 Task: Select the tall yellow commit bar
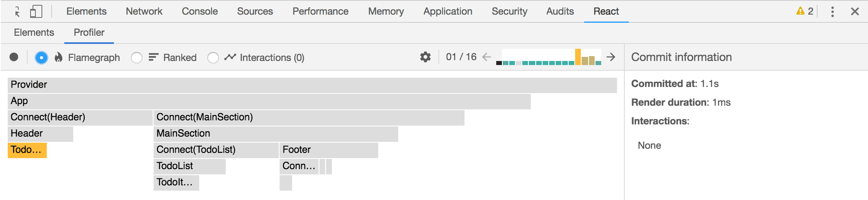578,57
